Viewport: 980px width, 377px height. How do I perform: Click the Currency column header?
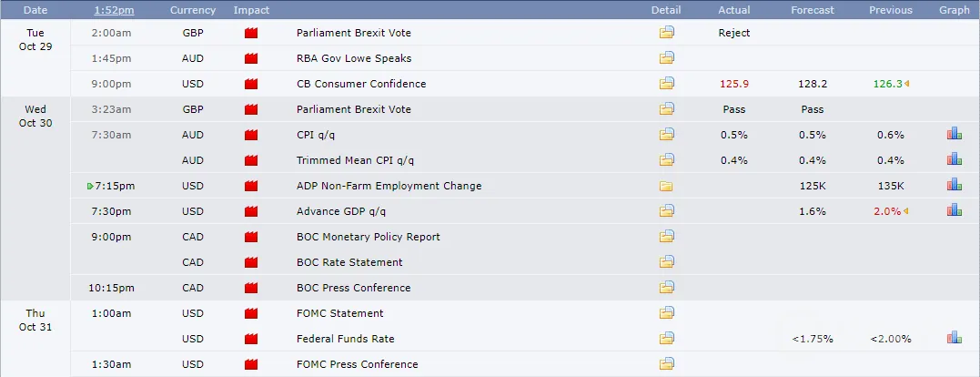(193, 10)
